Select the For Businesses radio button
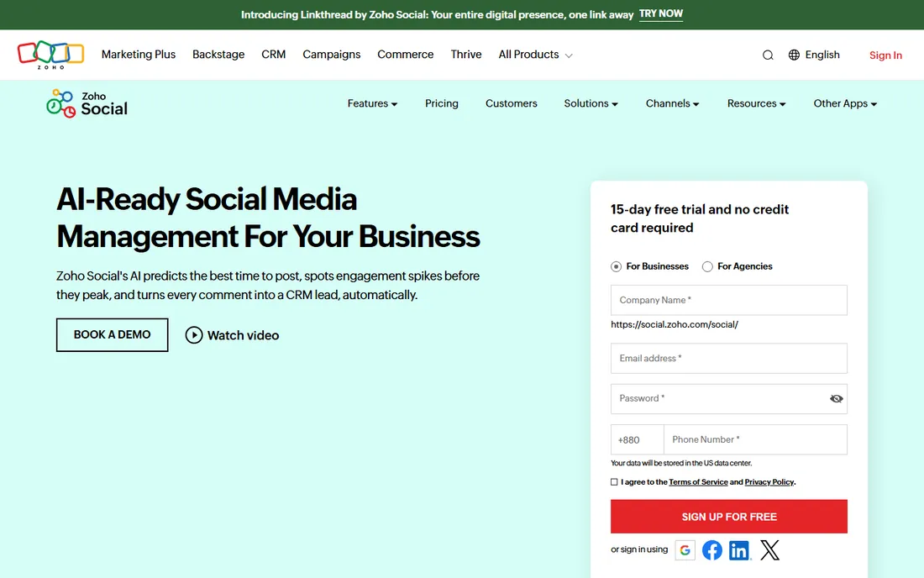The width and height of the screenshot is (924, 578). click(617, 266)
